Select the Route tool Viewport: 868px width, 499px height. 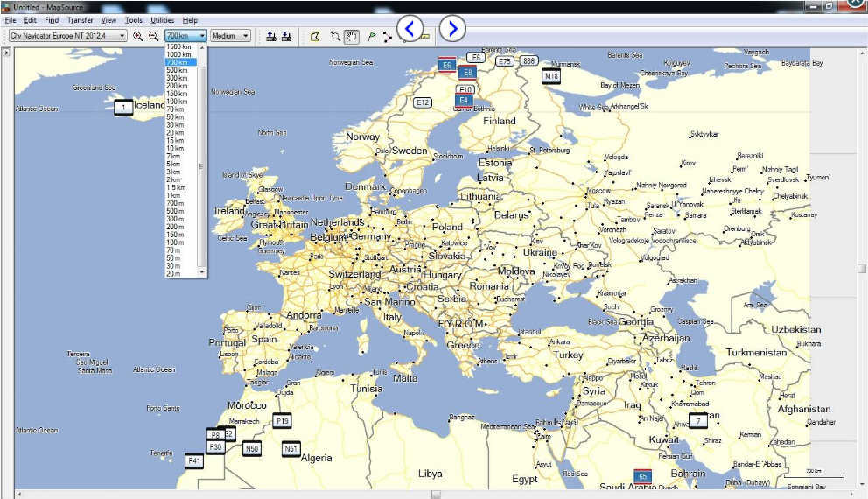click(x=387, y=37)
